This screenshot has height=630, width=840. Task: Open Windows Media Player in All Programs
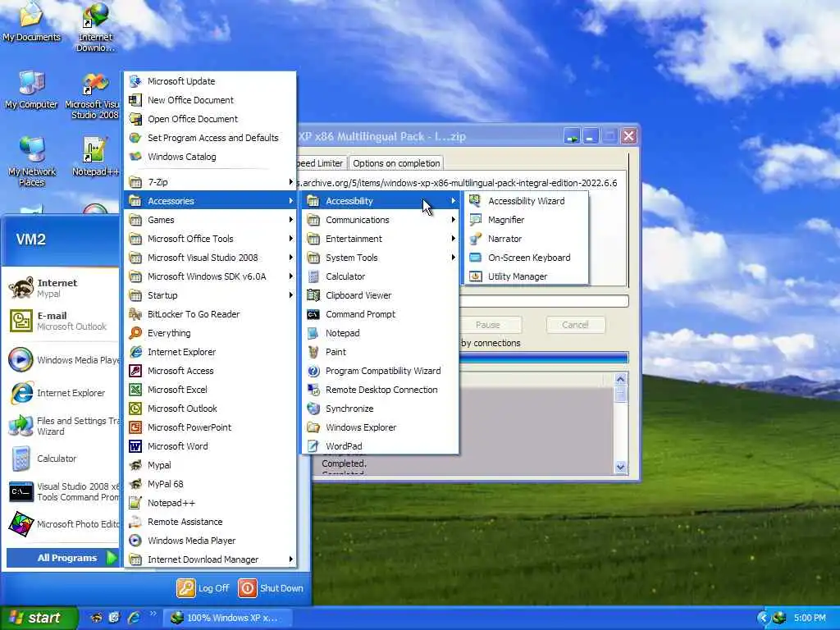point(211,541)
